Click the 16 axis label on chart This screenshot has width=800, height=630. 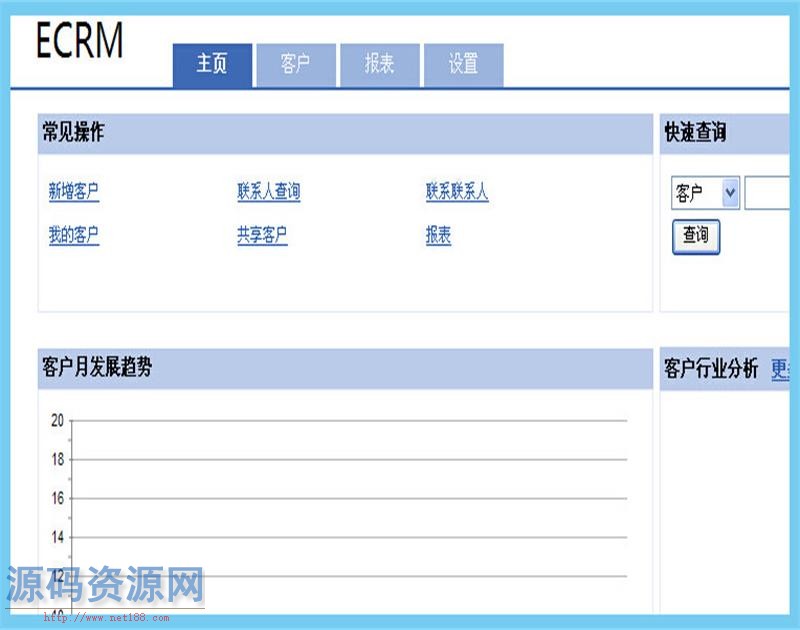coord(58,498)
